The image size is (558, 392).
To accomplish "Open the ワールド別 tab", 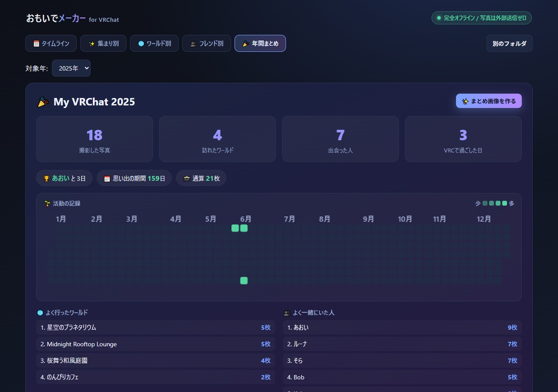I will [x=154, y=44].
